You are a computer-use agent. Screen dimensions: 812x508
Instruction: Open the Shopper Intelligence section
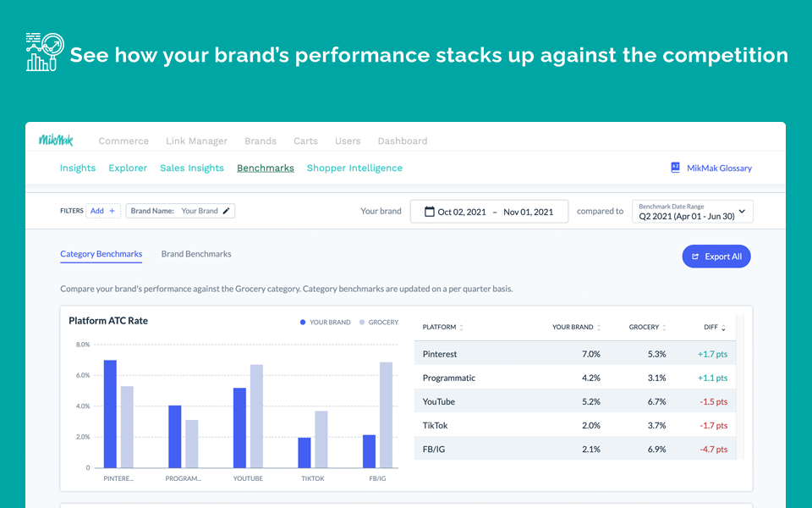[x=354, y=168]
